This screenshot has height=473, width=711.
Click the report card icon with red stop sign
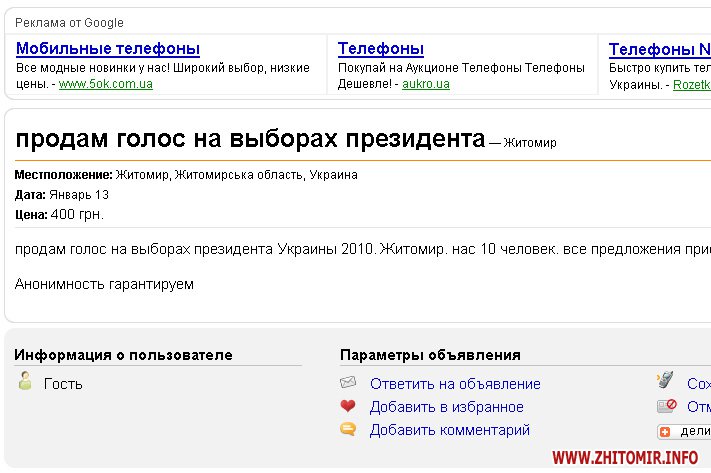pos(666,406)
